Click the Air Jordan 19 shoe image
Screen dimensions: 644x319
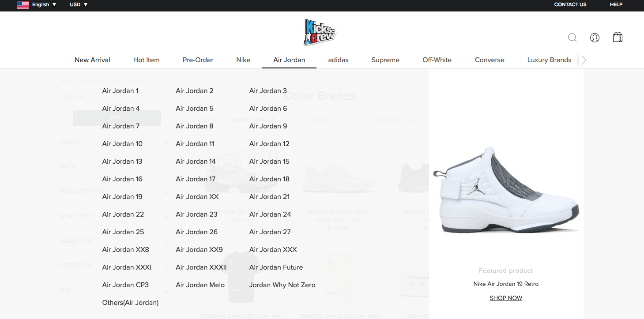(506, 189)
